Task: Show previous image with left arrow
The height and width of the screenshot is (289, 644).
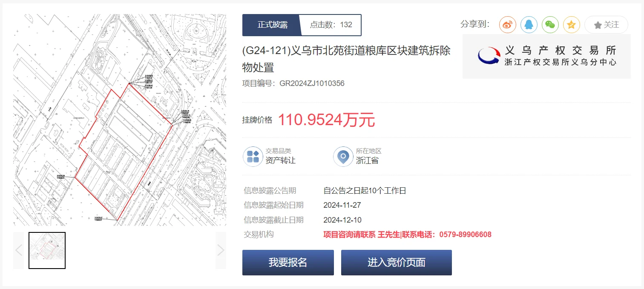Action: point(19,250)
